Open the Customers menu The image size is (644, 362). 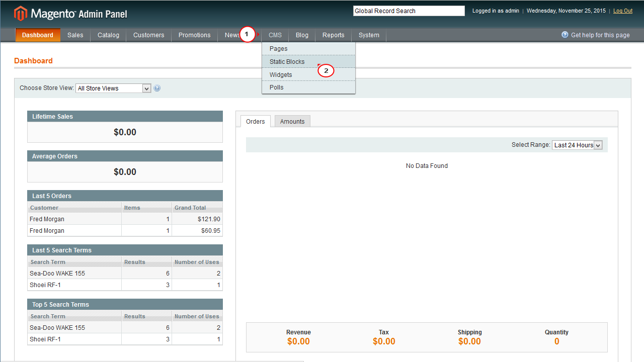point(149,35)
